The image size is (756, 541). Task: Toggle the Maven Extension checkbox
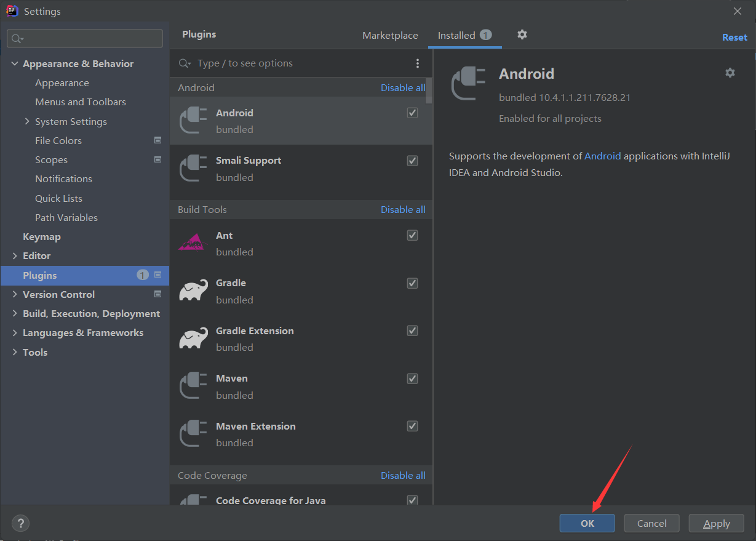tap(413, 426)
